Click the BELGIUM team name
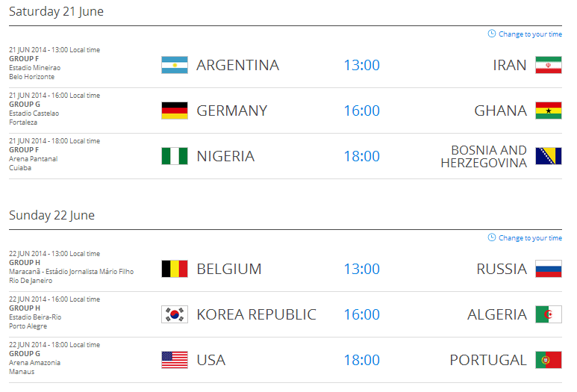This screenshot has height=392, width=577. point(229,269)
